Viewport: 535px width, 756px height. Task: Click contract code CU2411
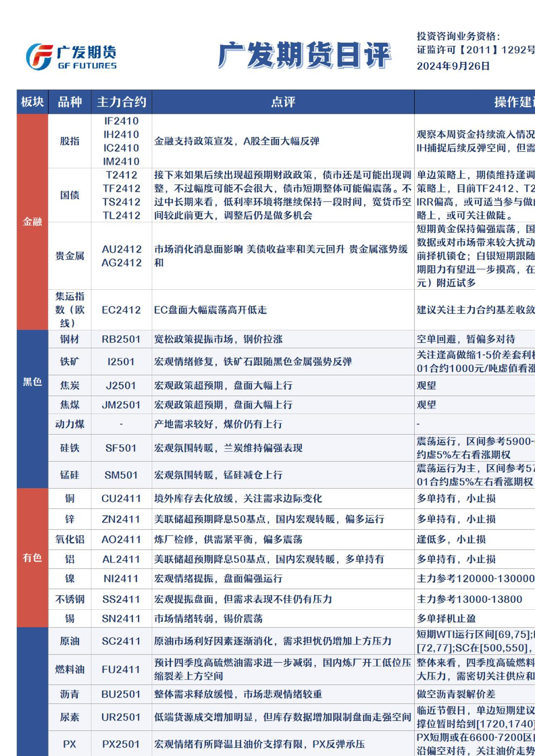pos(121,499)
